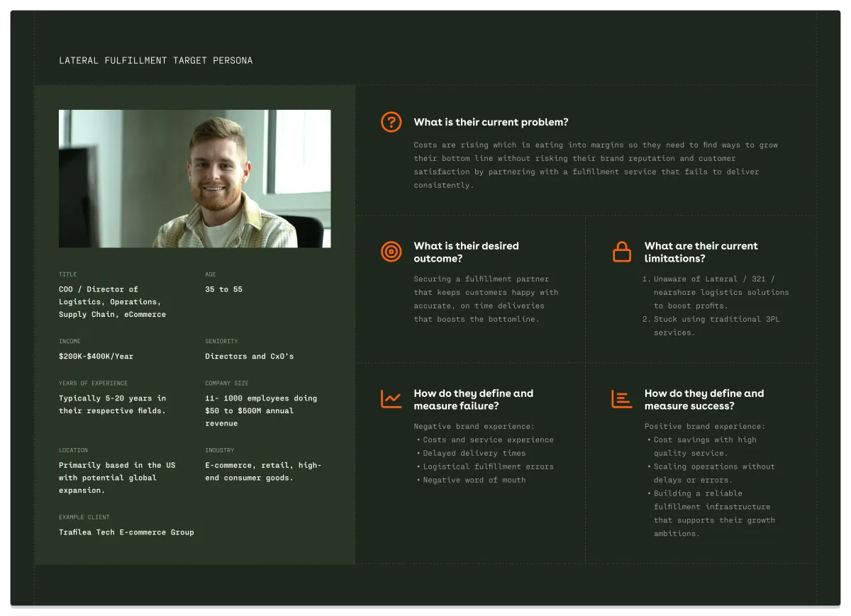The image size is (851, 616).
Task: Click the 'SENIORITY' field label
Action: point(221,341)
